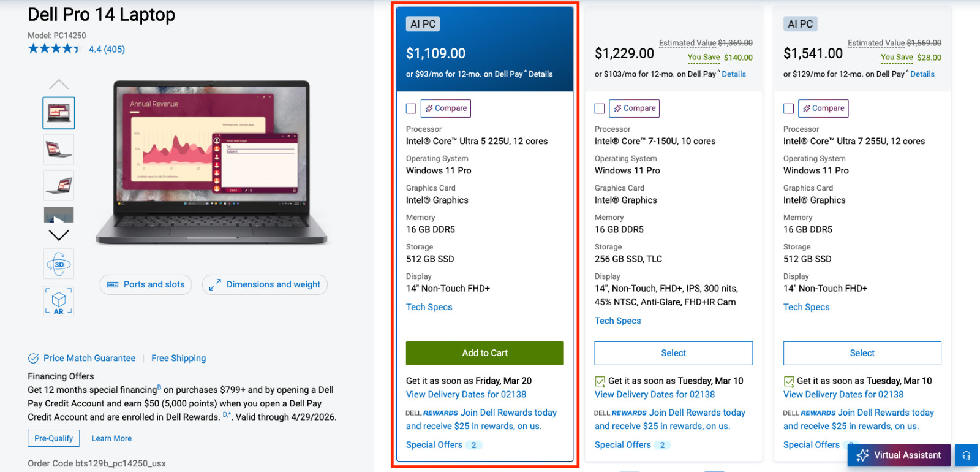Click the star rating icons
Screen dimensions: 980x472
point(54,49)
